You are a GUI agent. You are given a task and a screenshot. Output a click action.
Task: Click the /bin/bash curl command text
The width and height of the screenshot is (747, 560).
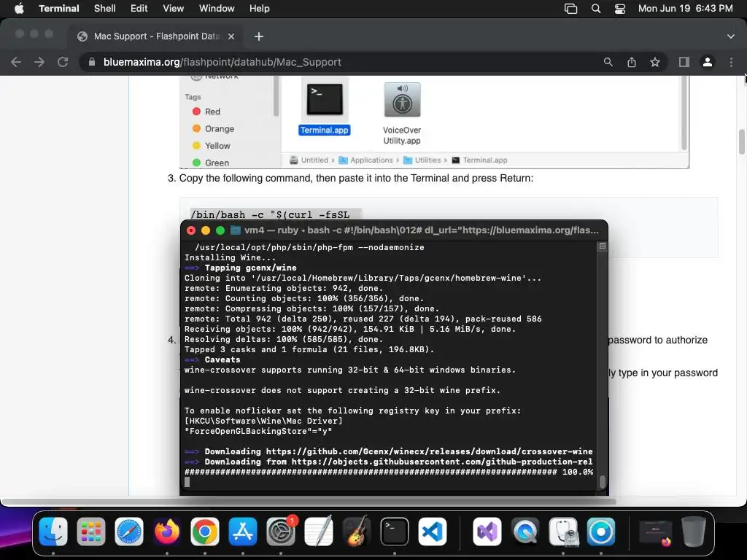click(x=270, y=215)
